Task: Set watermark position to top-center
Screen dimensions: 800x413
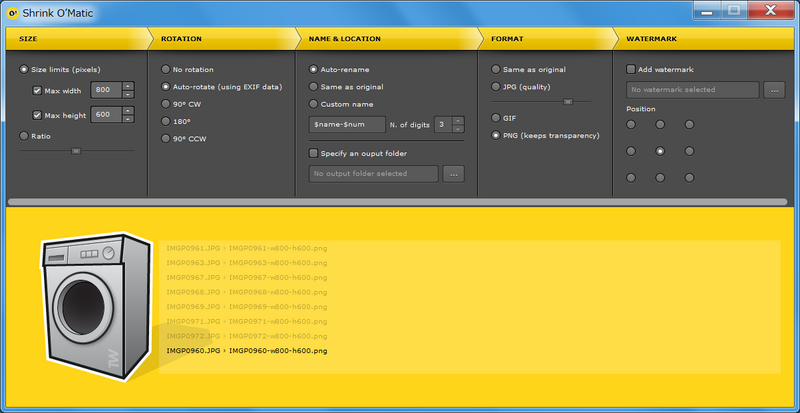Action: [660, 125]
